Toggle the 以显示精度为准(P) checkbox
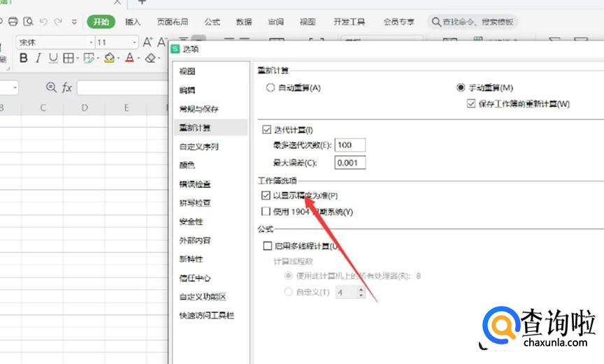This screenshot has height=364, width=604. click(x=266, y=196)
